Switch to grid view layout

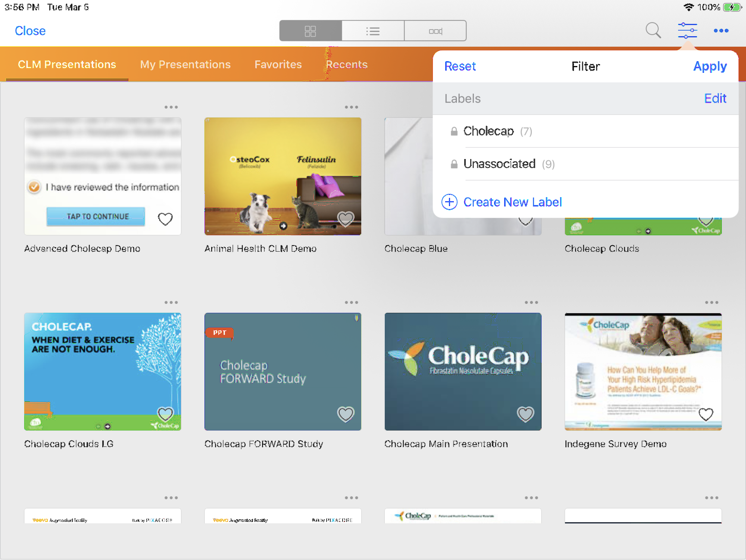coord(310,31)
